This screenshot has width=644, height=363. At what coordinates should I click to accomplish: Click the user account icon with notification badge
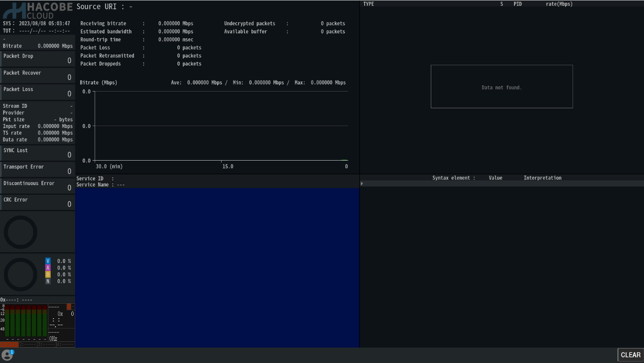(x=7, y=355)
